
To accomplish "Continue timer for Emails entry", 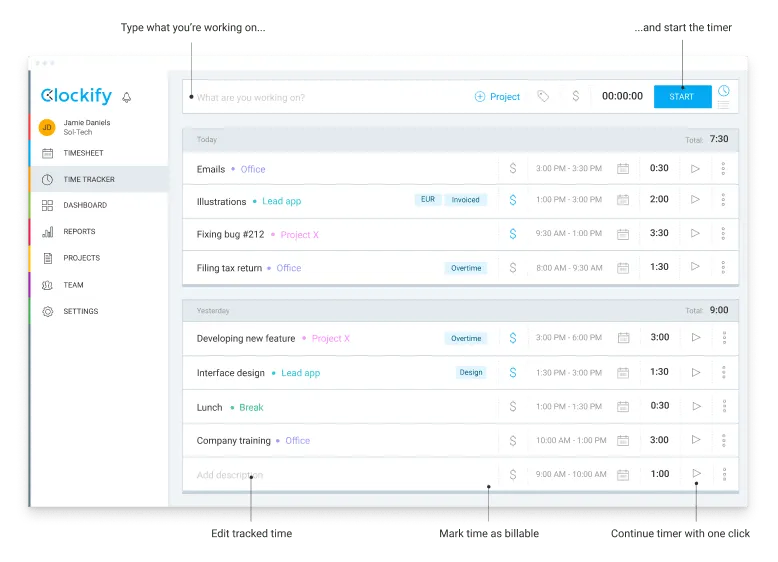I will pyautogui.click(x=695, y=169).
